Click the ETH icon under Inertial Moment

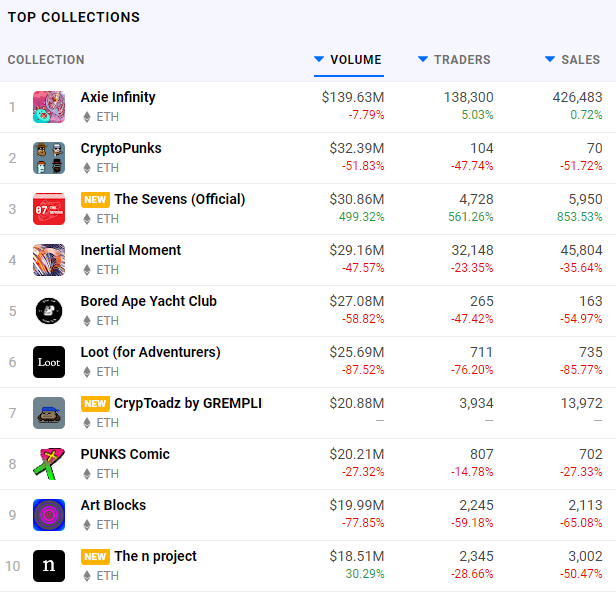(87, 270)
